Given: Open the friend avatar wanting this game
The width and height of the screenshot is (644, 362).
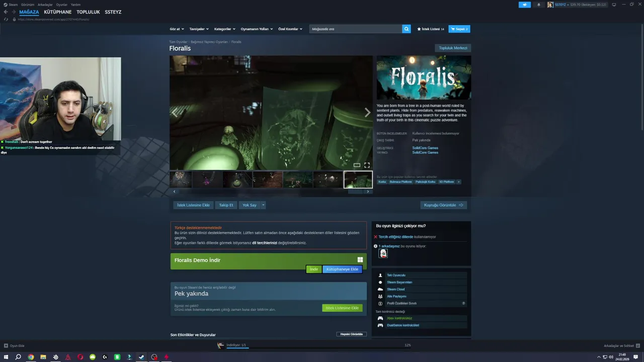Looking at the screenshot, I should pos(383,253).
